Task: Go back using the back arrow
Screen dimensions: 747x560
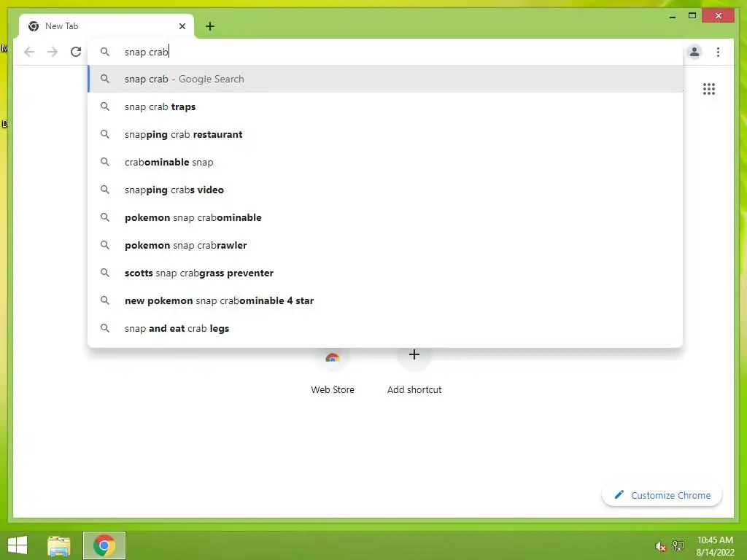Action: point(29,52)
